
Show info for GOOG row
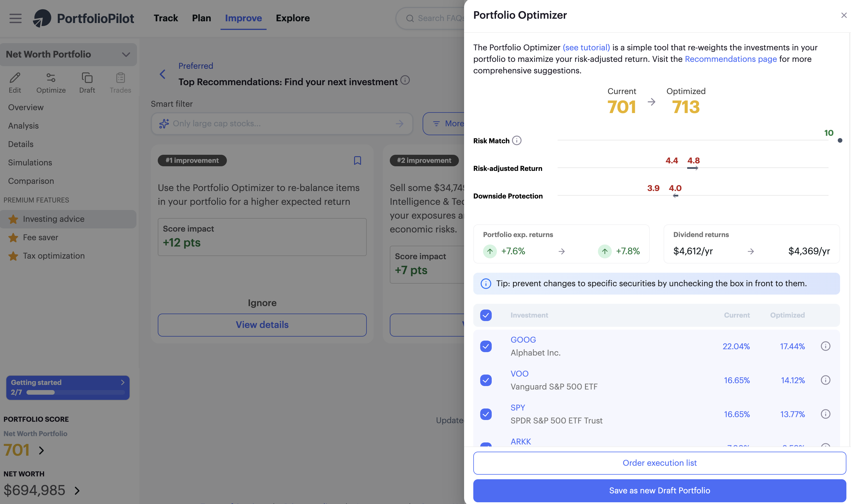[825, 346]
